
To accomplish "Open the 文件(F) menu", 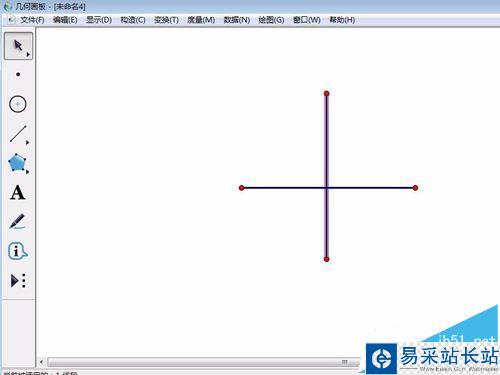I will click(32, 20).
